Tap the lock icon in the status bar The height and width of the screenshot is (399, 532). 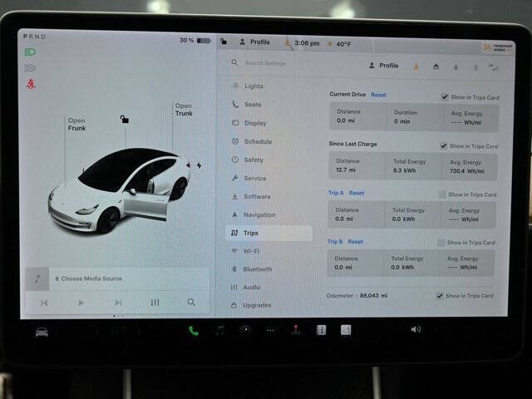pos(224,41)
